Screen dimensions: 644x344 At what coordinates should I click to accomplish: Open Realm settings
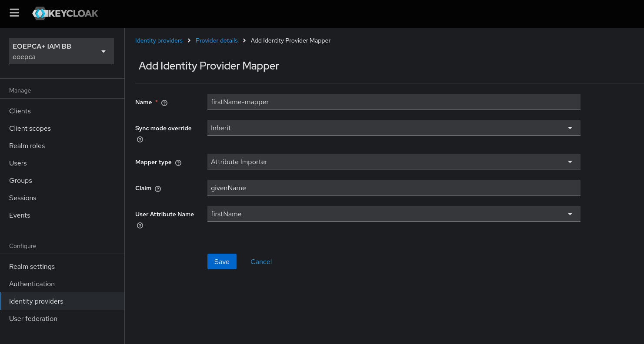click(62, 266)
